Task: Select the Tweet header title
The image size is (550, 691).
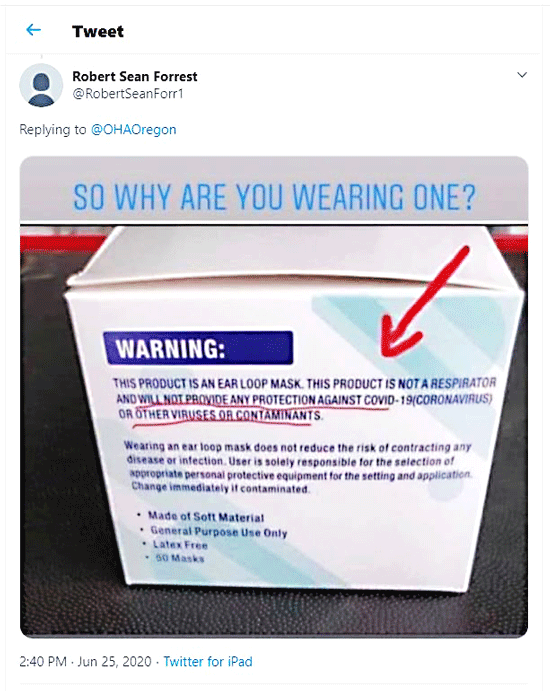Action: [98, 31]
